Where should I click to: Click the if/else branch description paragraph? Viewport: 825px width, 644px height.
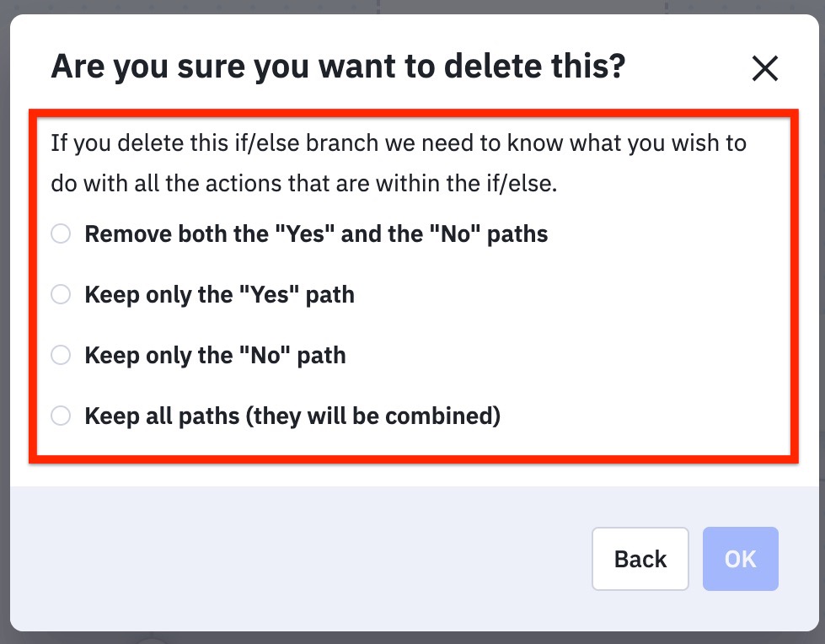[x=398, y=163]
